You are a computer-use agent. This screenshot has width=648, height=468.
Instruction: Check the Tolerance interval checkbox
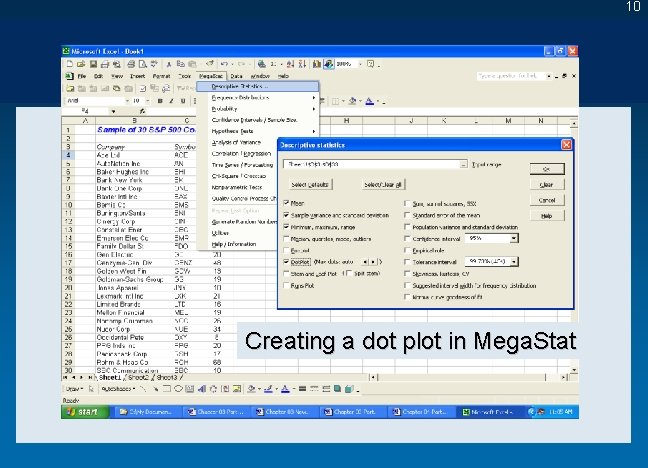(x=407, y=262)
